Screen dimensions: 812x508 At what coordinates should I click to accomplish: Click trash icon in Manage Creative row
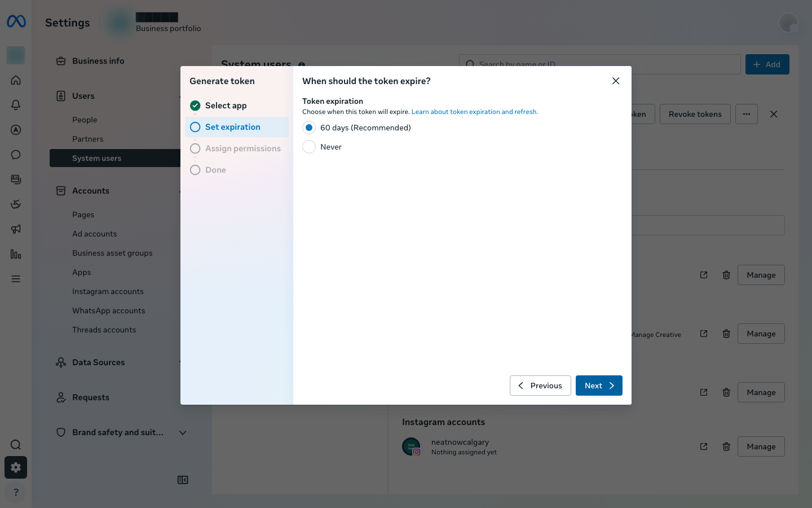pos(726,334)
